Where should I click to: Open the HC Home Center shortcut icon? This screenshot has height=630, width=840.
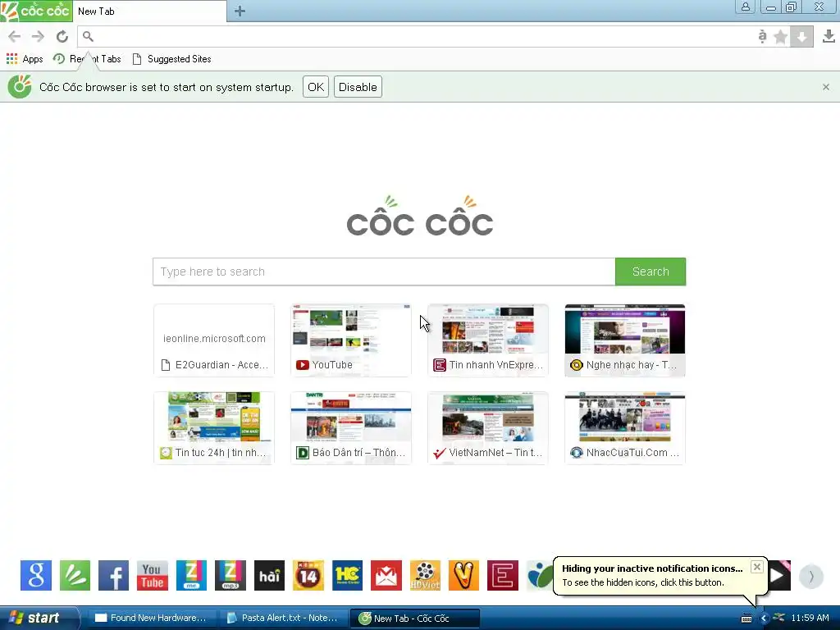click(347, 575)
